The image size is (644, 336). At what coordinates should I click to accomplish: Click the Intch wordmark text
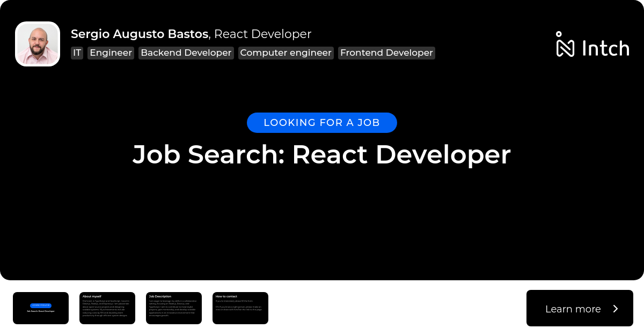pyautogui.click(x=605, y=48)
